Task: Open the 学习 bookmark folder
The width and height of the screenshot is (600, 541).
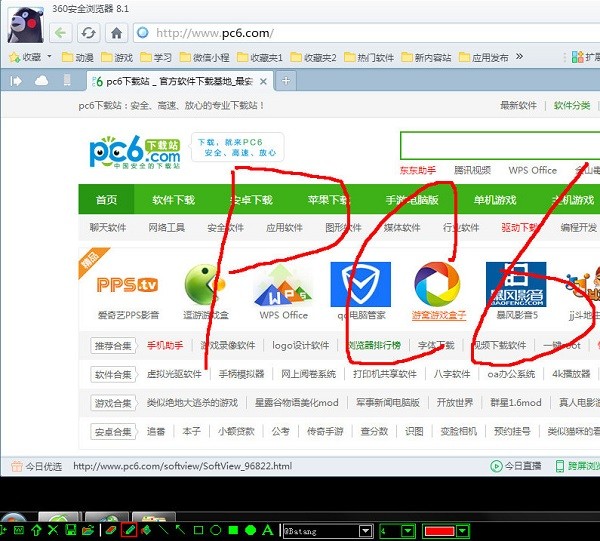Action: coord(156,57)
